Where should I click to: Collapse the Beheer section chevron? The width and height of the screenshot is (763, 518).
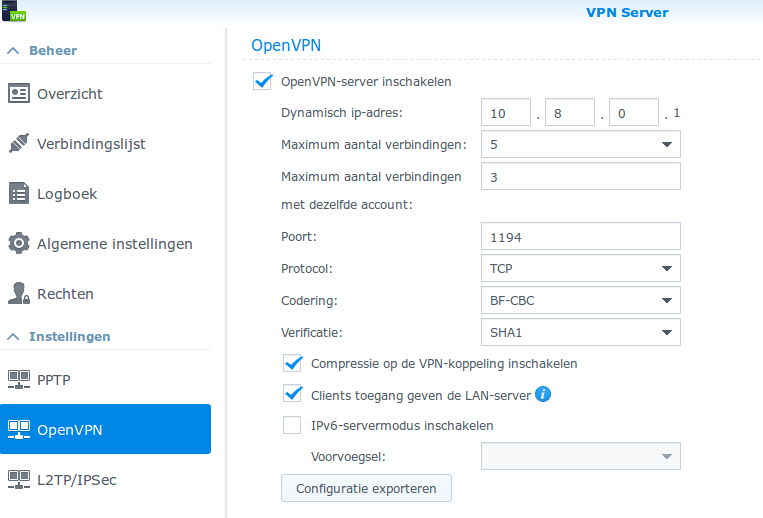(13, 51)
